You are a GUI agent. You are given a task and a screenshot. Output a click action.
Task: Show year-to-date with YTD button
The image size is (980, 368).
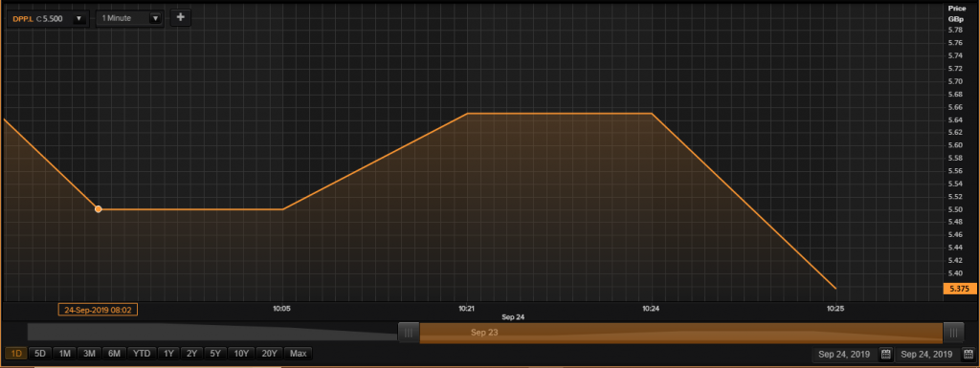pyautogui.click(x=142, y=354)
